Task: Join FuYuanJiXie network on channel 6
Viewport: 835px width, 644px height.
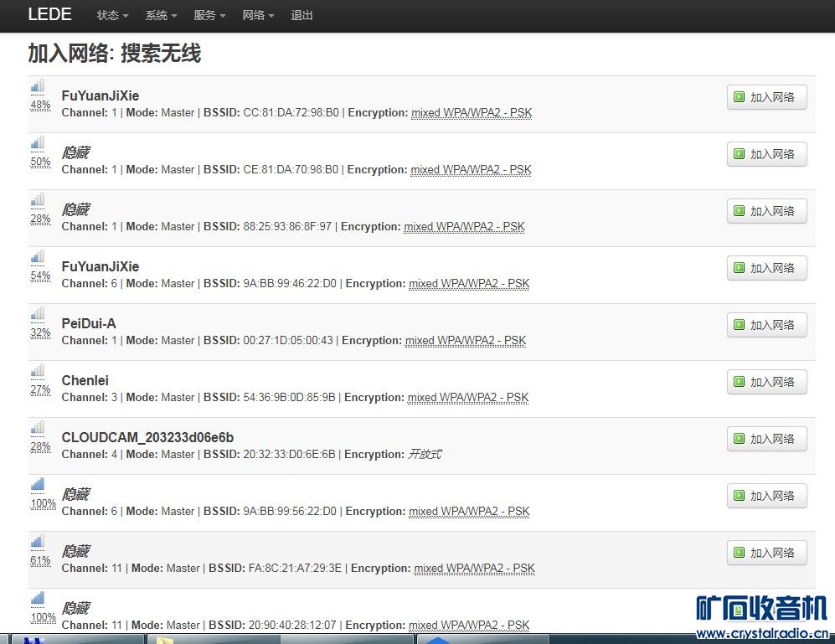Action: (x=766, y=268)
